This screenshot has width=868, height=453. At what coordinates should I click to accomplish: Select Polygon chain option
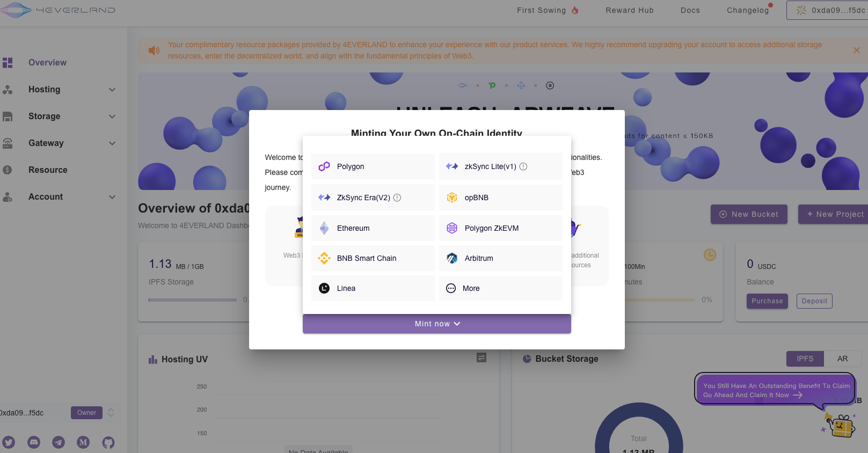point(373,166)
